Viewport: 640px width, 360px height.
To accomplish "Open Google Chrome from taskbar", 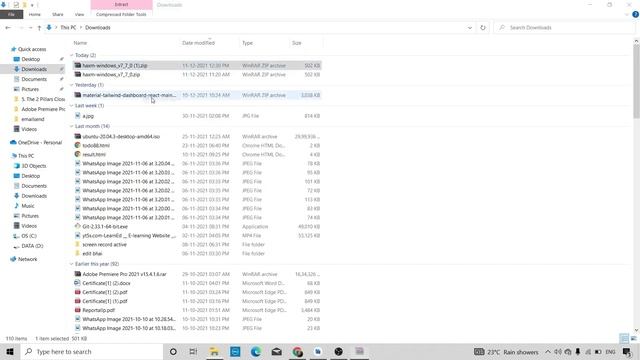I will point(298,351).
